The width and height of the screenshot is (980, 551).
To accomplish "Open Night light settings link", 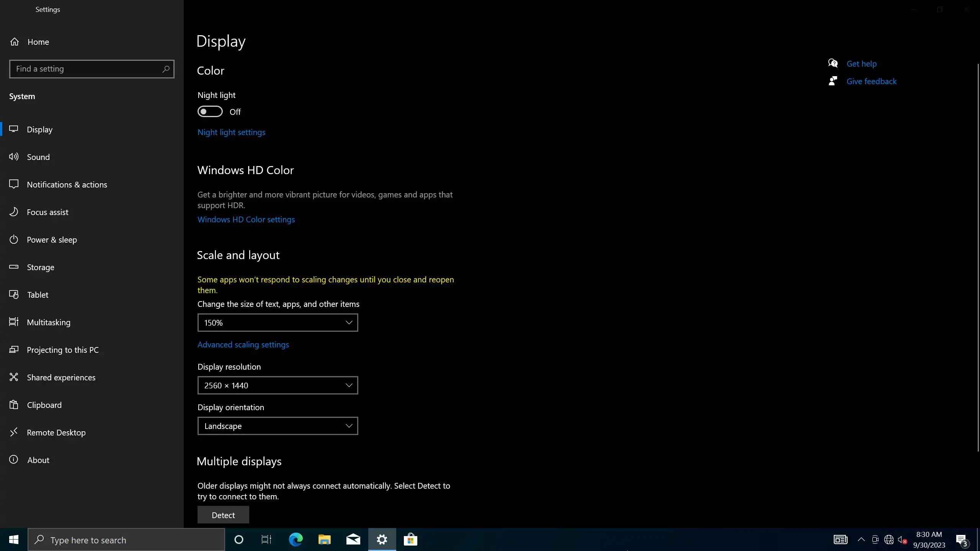I will (x=231, y=132).
